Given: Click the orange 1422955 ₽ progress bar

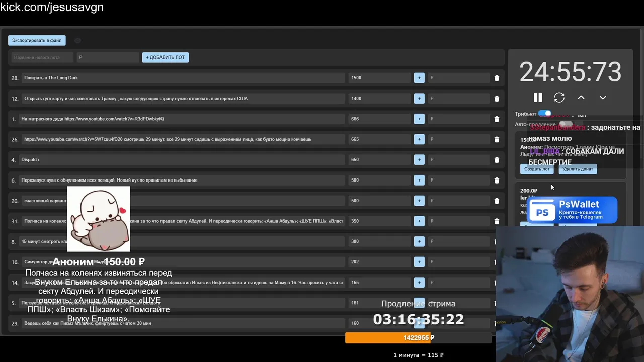Looking at the screenshot, I should click(419, 338).
